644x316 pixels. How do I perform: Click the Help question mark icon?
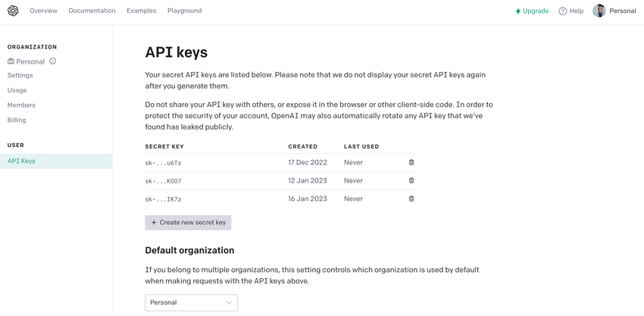point(563,11)
